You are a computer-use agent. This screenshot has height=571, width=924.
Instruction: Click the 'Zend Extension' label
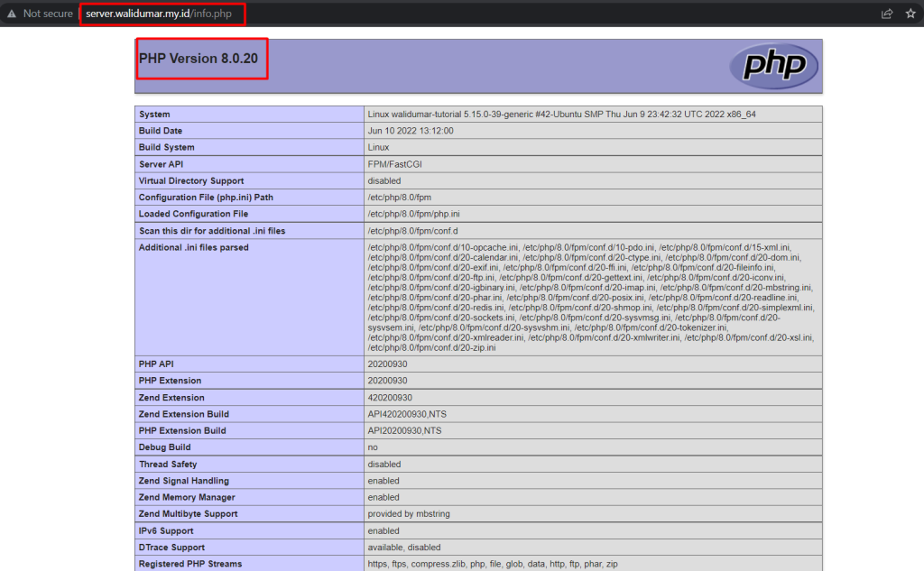point(171,398)
